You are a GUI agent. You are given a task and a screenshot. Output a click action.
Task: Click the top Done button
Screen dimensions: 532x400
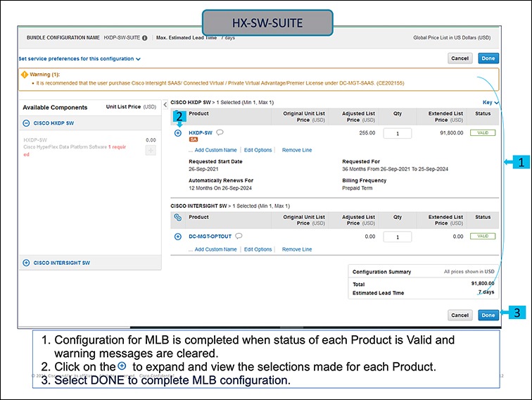pyautogui.click(x=488, y=58)
